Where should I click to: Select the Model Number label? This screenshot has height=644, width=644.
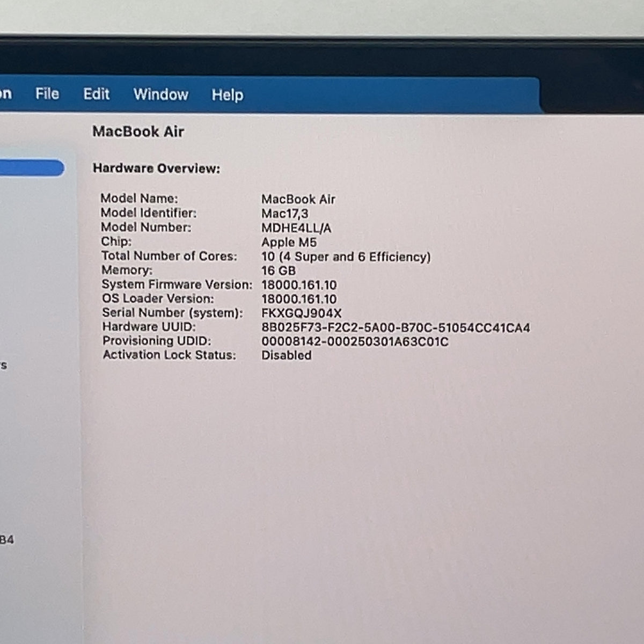tap(146, 228)
